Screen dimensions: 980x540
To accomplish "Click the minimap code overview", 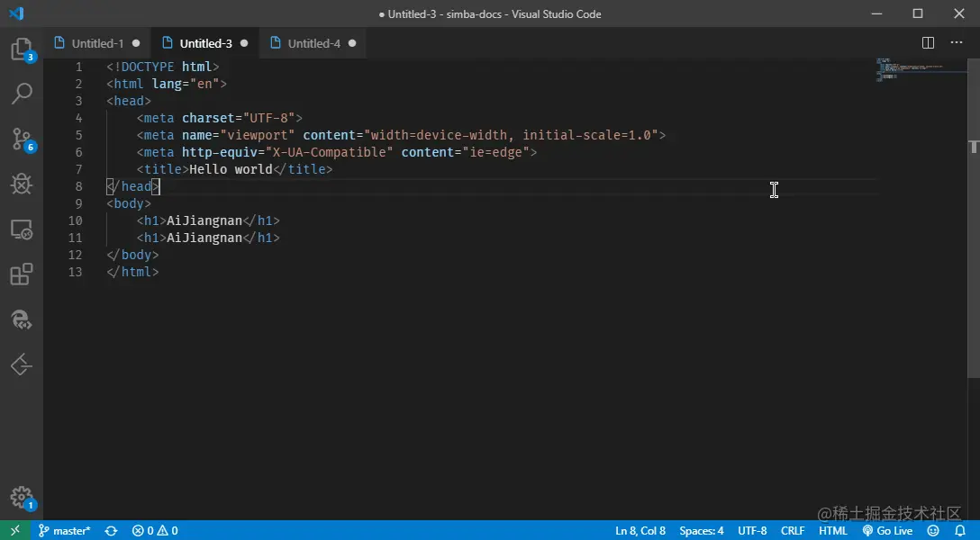I will coord(921,68).
